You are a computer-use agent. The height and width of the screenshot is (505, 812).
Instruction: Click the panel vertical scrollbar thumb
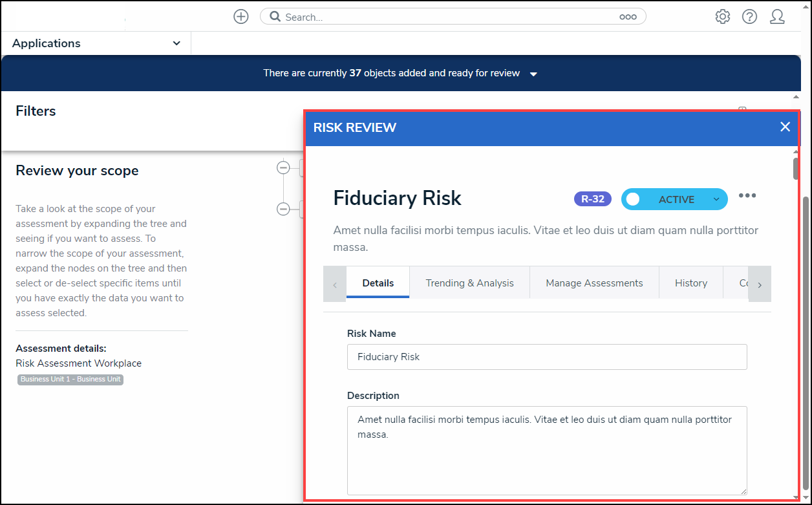[x=796, y=168]
